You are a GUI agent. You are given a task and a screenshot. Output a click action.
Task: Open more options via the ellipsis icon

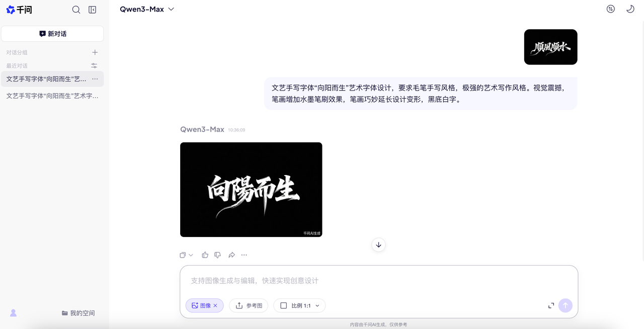pos(244,255)
